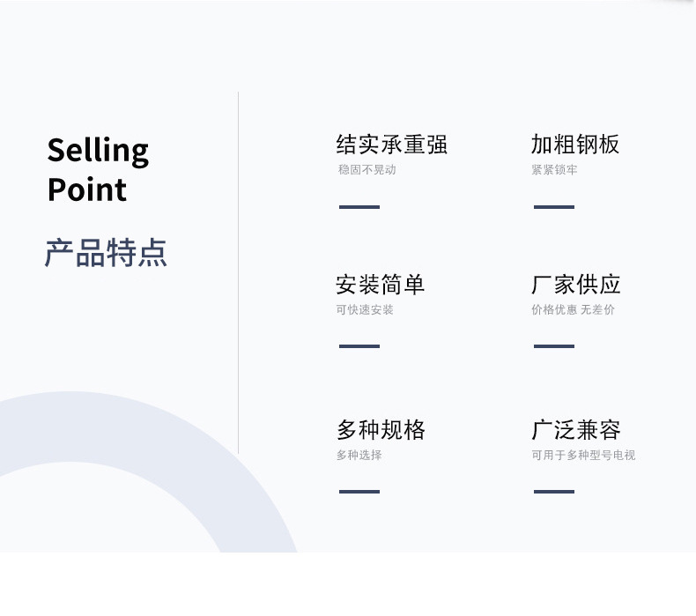Click the blue bar under 安装简单

359,346
